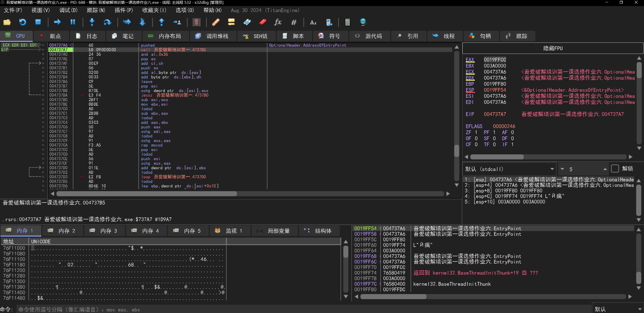Open the 调试(D) menu

point(68,10)
